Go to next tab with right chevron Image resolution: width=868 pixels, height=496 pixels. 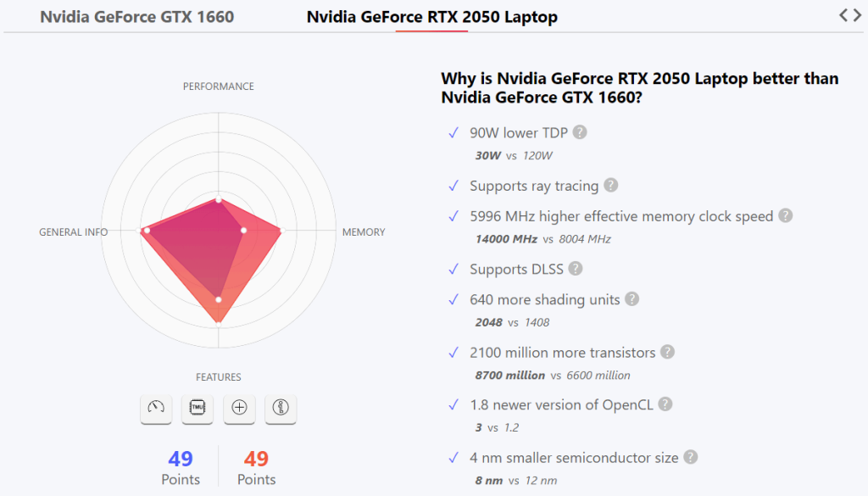click(857, 14)
